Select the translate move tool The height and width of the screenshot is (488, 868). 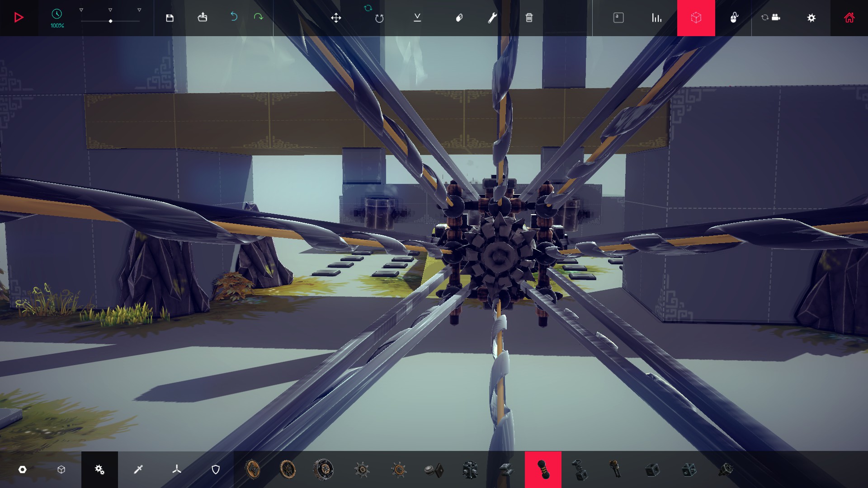[336, 18]
